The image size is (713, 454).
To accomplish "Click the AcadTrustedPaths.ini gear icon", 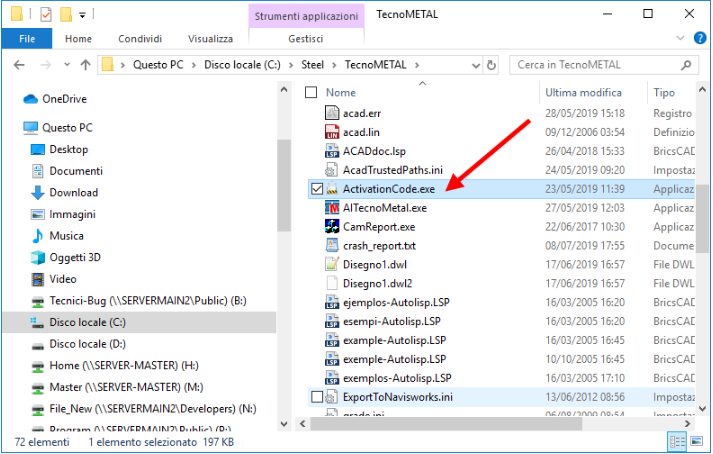I will click(x=332, y=170).
